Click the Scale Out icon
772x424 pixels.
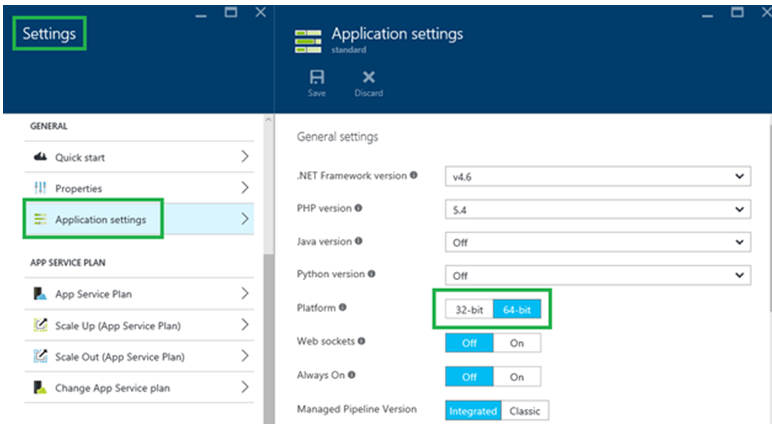tap(40, 356)
